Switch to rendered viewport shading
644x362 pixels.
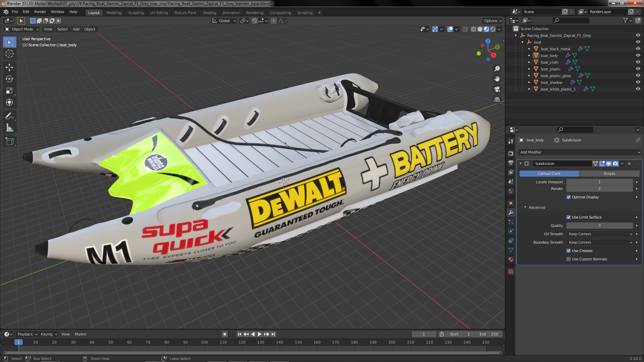(493, 29)
